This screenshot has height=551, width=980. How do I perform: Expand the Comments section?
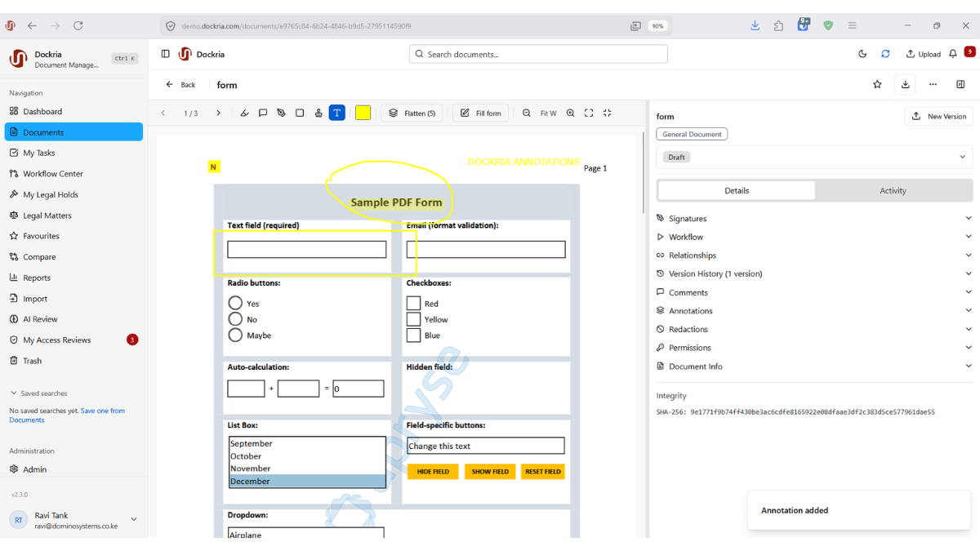[814, 292]
